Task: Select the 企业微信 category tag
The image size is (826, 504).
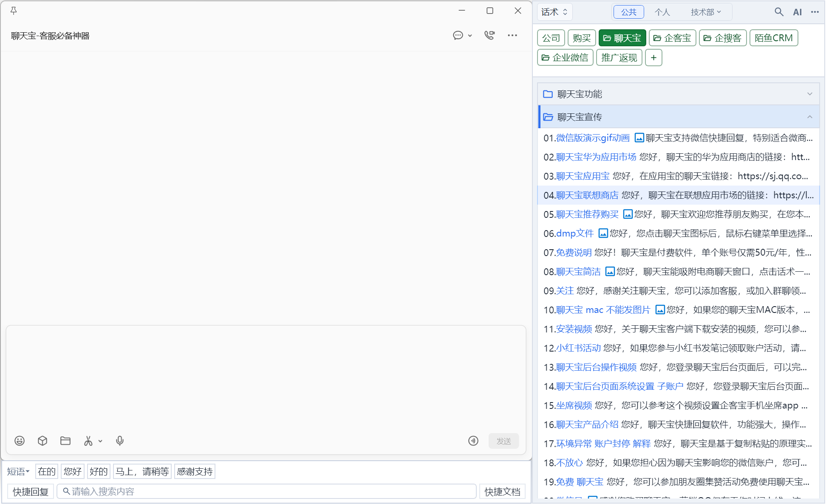Action: click(565, 58)
